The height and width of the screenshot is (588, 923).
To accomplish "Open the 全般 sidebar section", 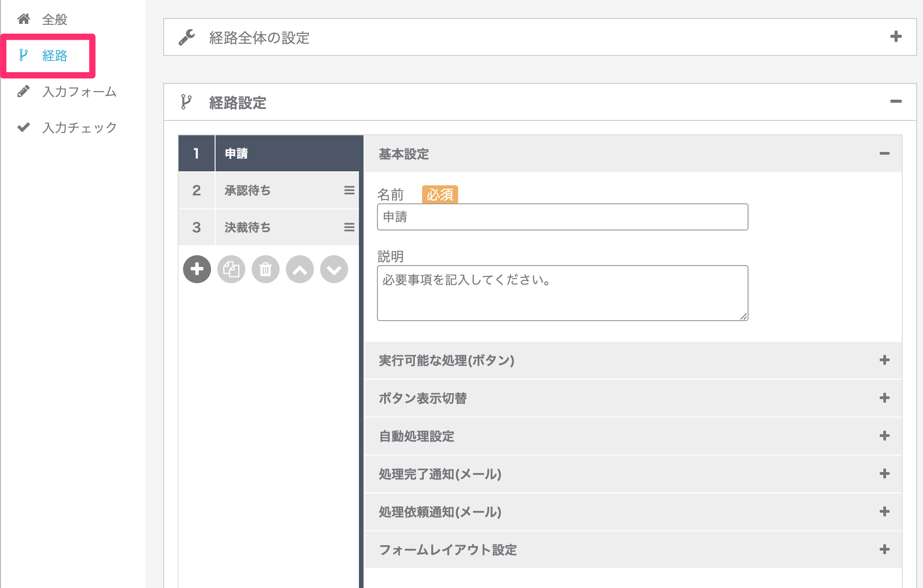I will point(55,19).
